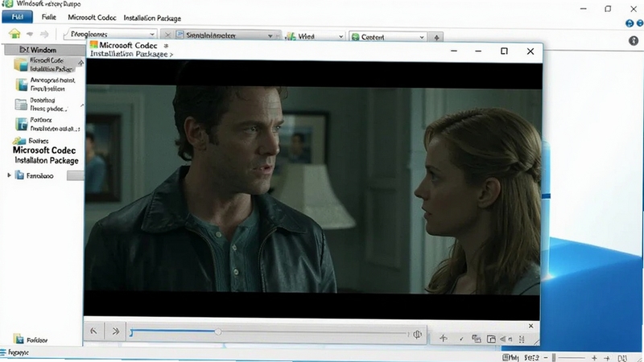Click Microsoft Codec Installation Package bold text
This screenshot has width=644, height=362.
pyautogui.click(x=45, y=155)
